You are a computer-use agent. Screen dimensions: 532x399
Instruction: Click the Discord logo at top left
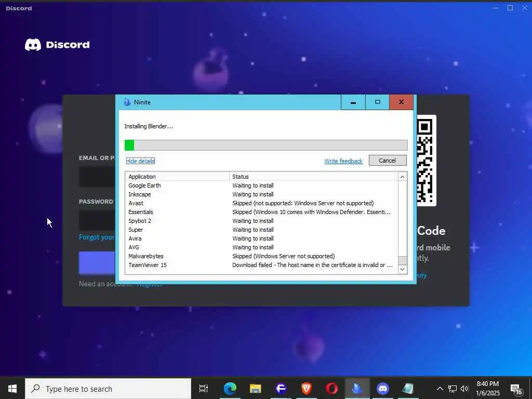pos(57,45)
